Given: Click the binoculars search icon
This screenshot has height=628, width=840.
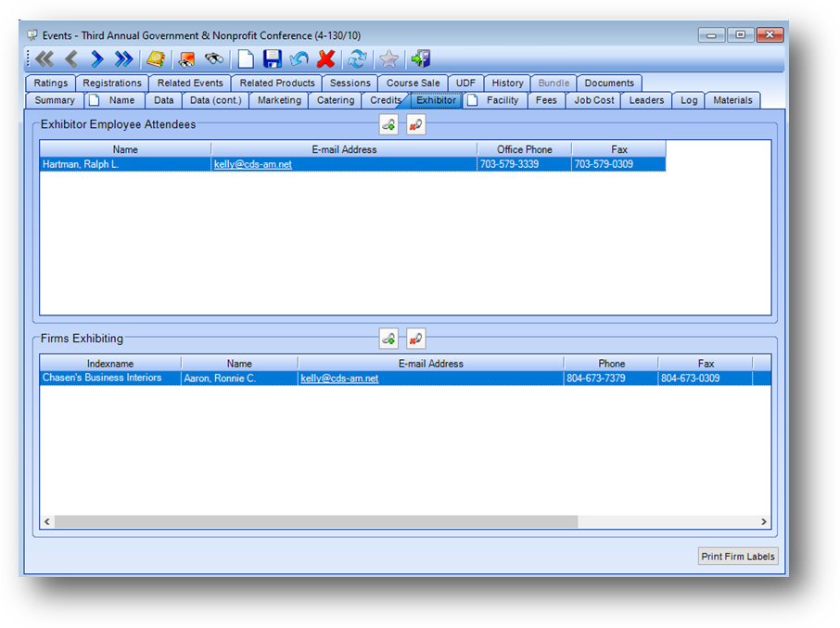Looking at the screenshot, I should coord(214,59).
